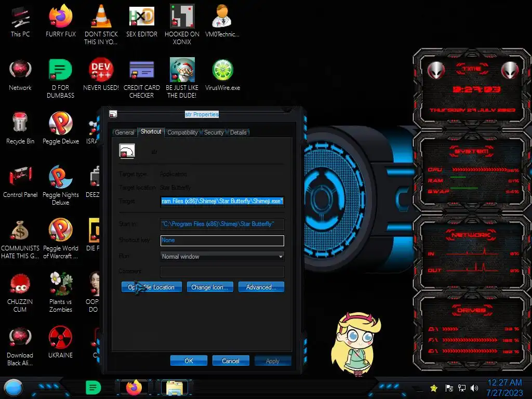Open the Advanced... options button

261,287
